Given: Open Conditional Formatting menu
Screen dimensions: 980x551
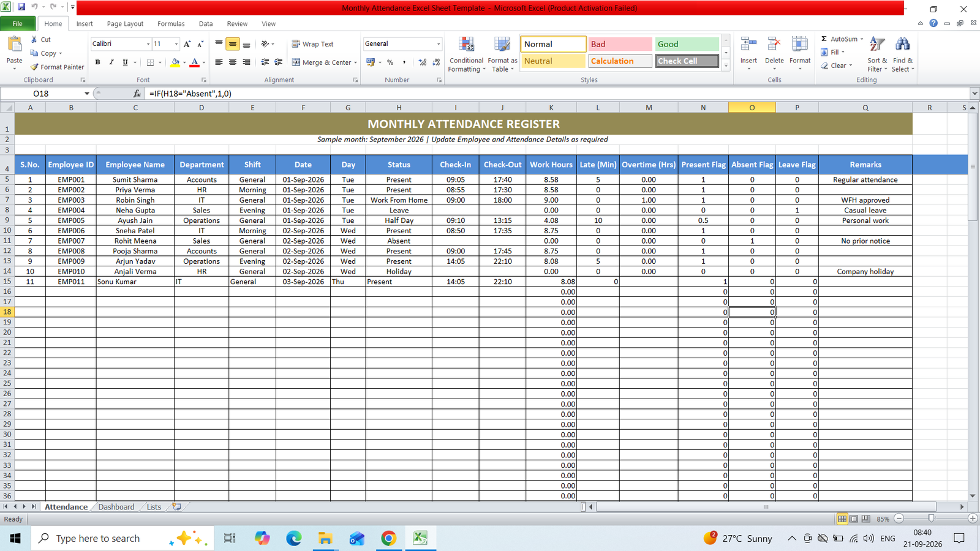Looking at the screenshot, I should click(466, 54).
